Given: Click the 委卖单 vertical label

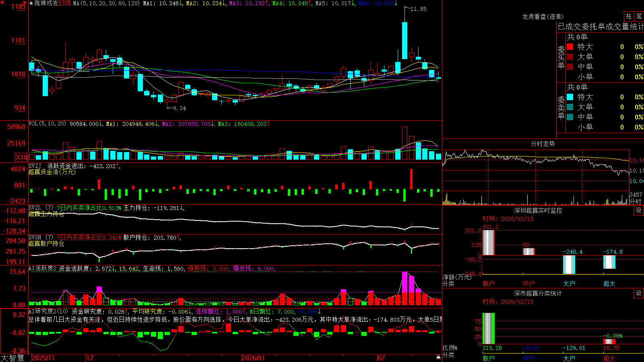Looking at the screenshot, I should [x=561, y=107].
